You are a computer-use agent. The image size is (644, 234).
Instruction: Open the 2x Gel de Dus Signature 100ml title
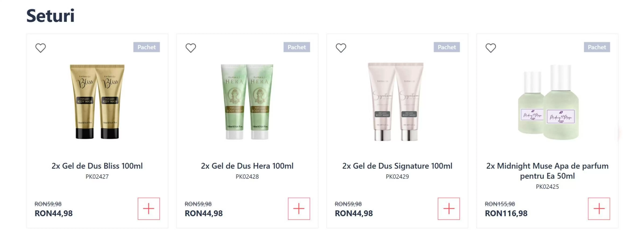[x=397, y=166]
